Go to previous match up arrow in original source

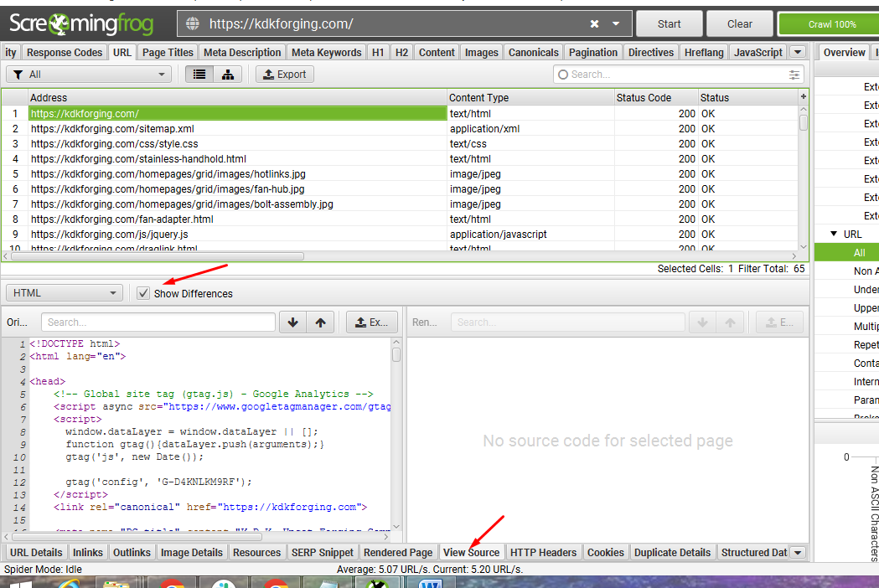(x=320, y=322)
